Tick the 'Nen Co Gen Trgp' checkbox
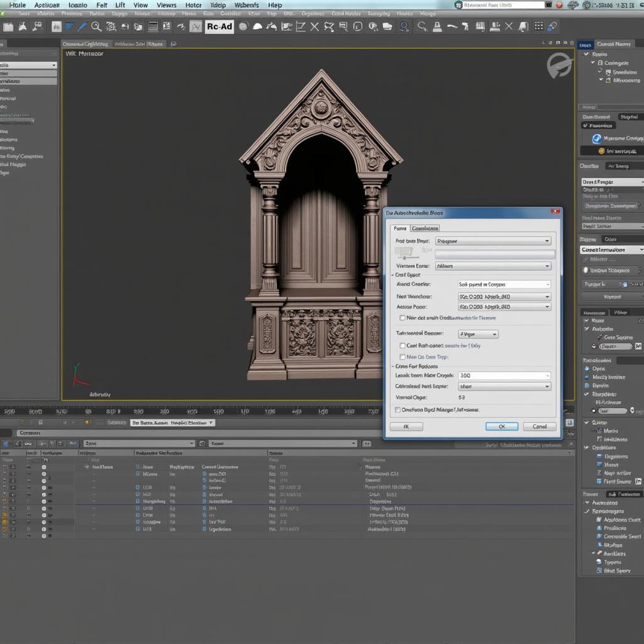The height and width of the screenshot is (644, 644). point(402,357)
